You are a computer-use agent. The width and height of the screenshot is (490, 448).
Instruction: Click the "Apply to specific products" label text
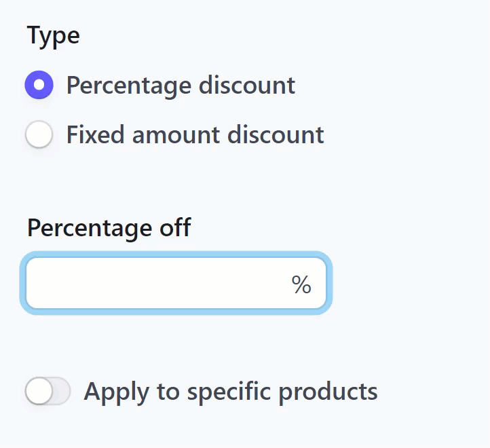point(231,392)
